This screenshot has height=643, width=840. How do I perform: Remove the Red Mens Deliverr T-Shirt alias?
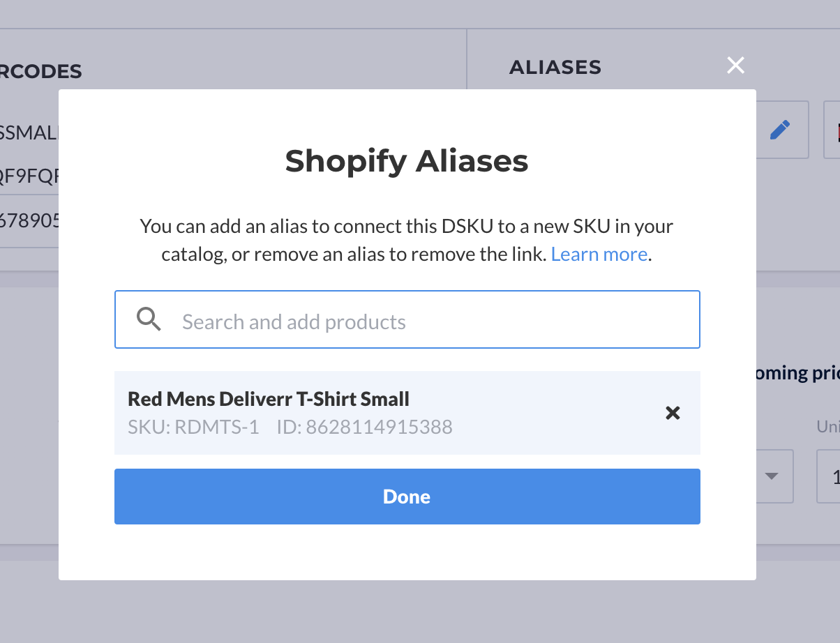click(673, 413)
